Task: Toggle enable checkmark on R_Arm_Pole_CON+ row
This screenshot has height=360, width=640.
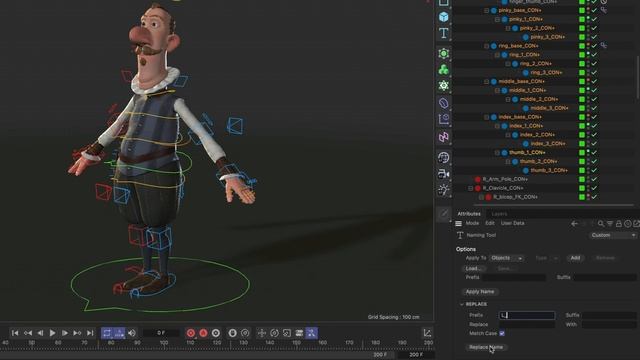Action: [594, 179]
